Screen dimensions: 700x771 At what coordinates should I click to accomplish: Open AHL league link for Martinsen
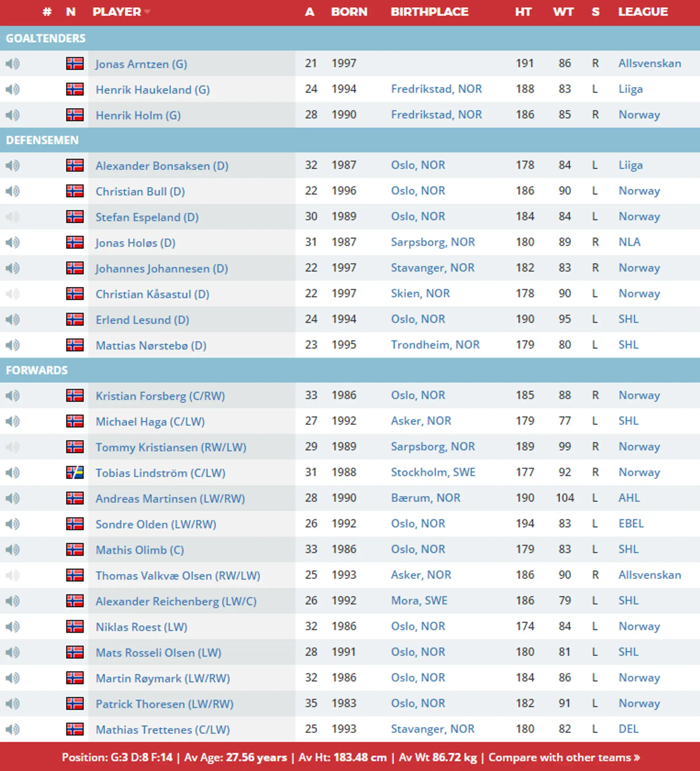click(629, 498)
